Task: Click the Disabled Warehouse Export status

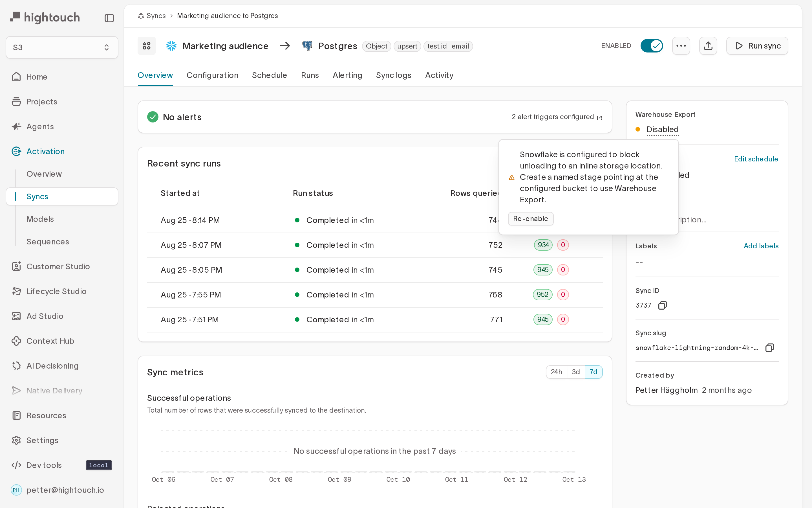Action: [662, 130]
